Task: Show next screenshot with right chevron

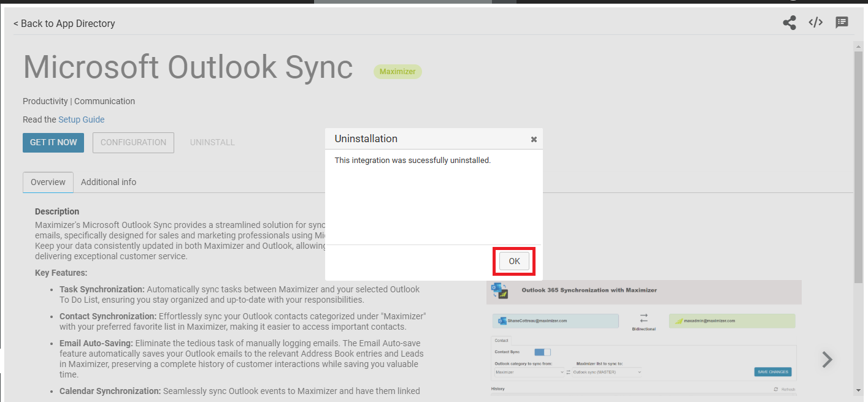Action: point(827,359)
